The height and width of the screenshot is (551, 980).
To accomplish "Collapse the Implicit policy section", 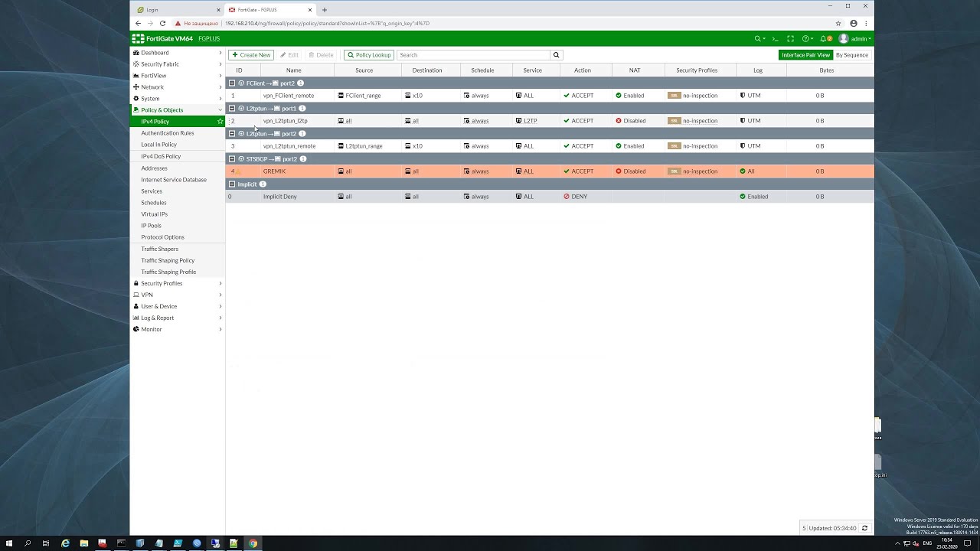I will 232,184.
